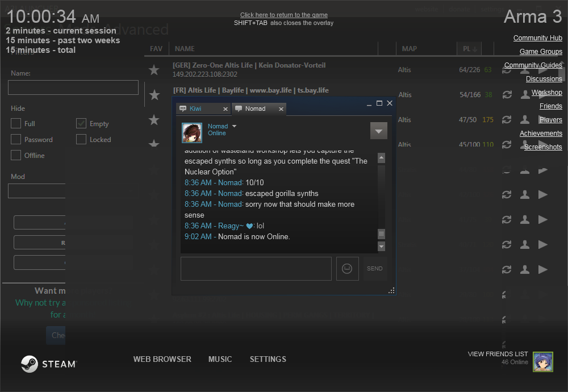This screenshot has height=392, width=568.
Task: Click the MAP column header
Action: tap(410, 48)
